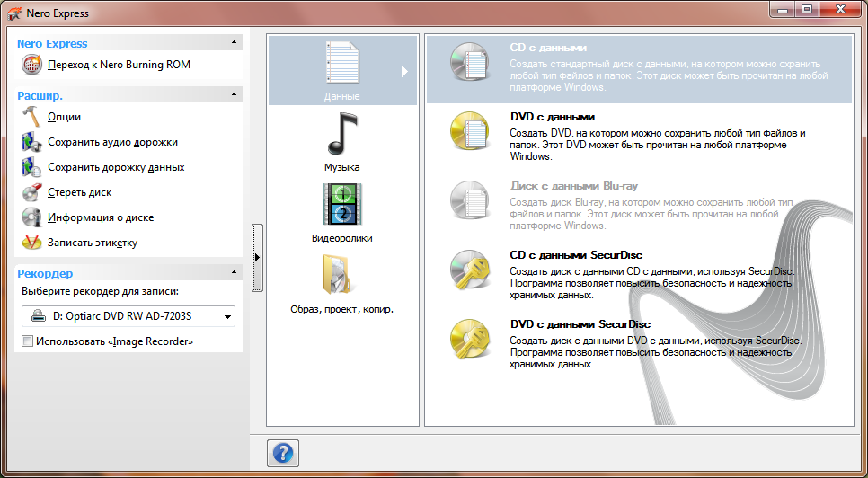Select the Музыка note icon
868x478 pixels.
click(x=341, y=135)
